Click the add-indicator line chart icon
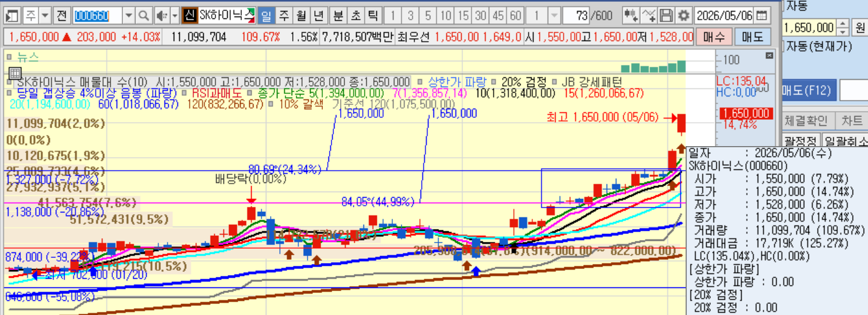868x315 pixels. [x=649, y=15]
